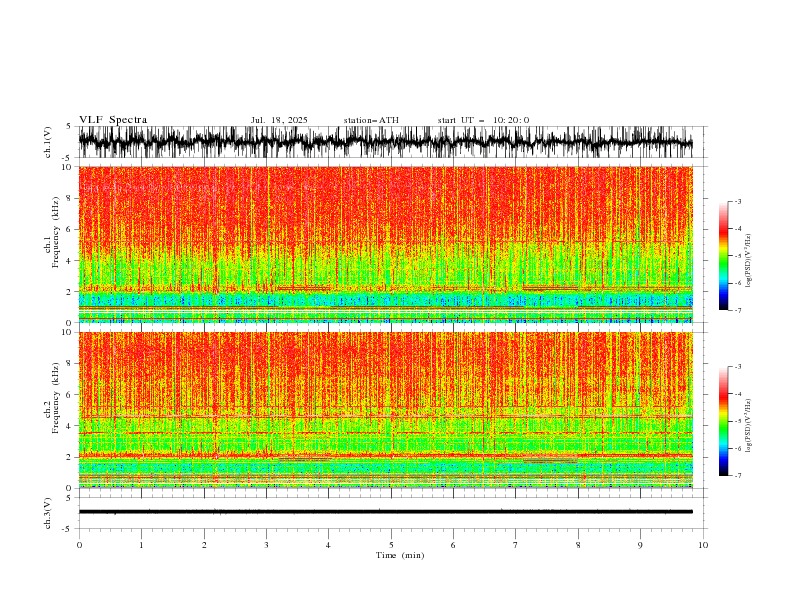Click the time axis tick label '3'
Image resolution: width=792 pixels, height=612 pixels.
[x=266, y=545]
